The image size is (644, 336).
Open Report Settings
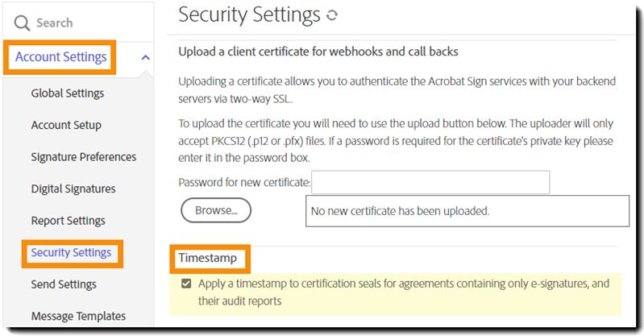69,220
